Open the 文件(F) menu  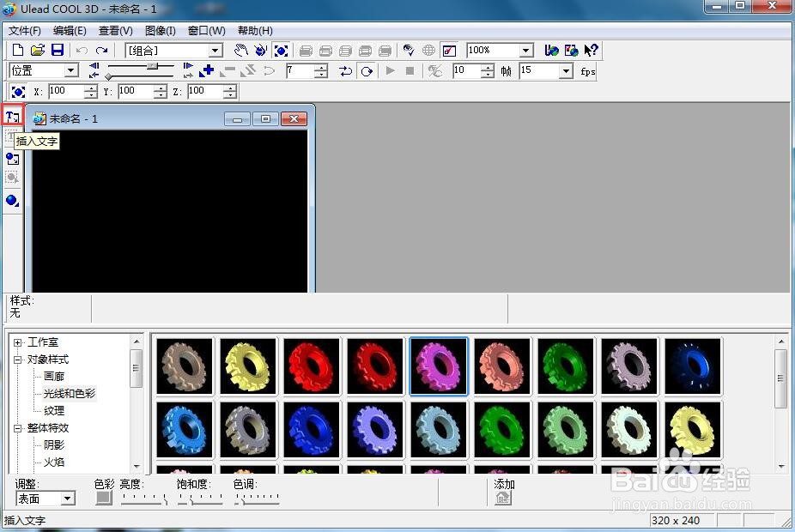pos(24,30)
